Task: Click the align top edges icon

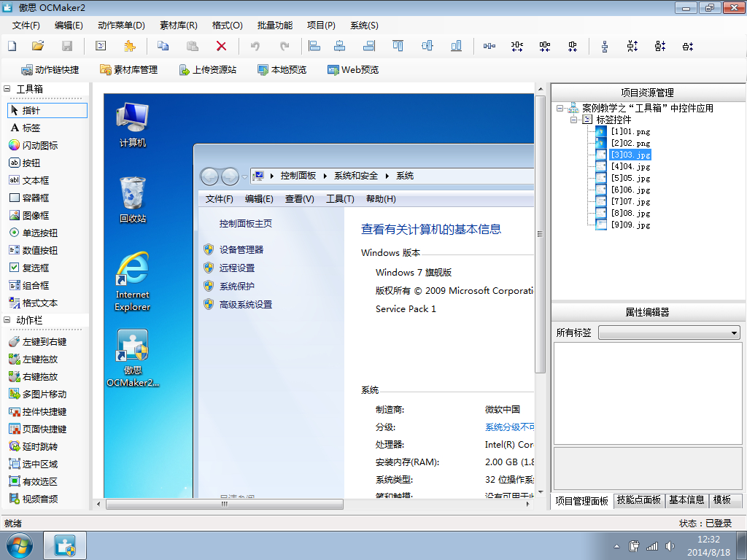Action: (x=398, y=46)
